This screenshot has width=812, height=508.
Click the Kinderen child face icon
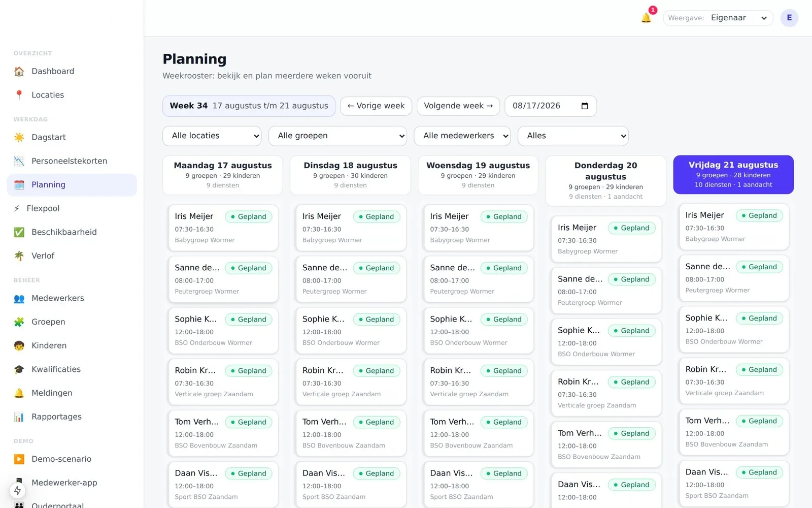tap(19, 345)
